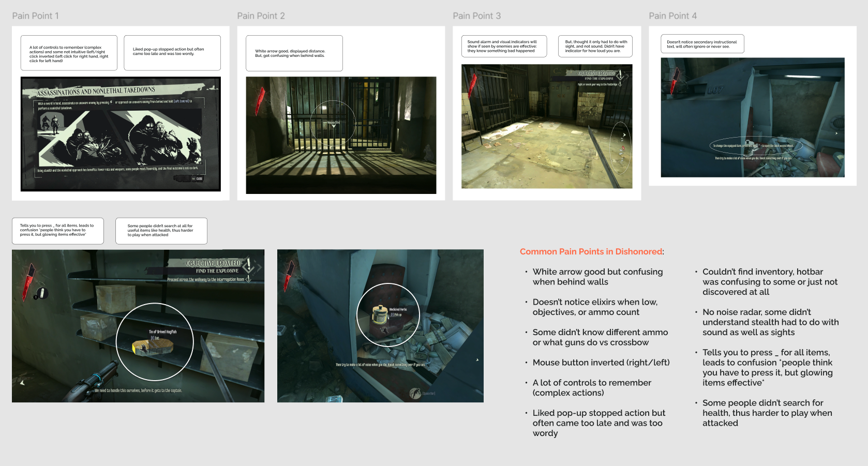
Task: Click the Close prompt in the takedowns tutorial screenshot
Action: (x=197, y=179)
